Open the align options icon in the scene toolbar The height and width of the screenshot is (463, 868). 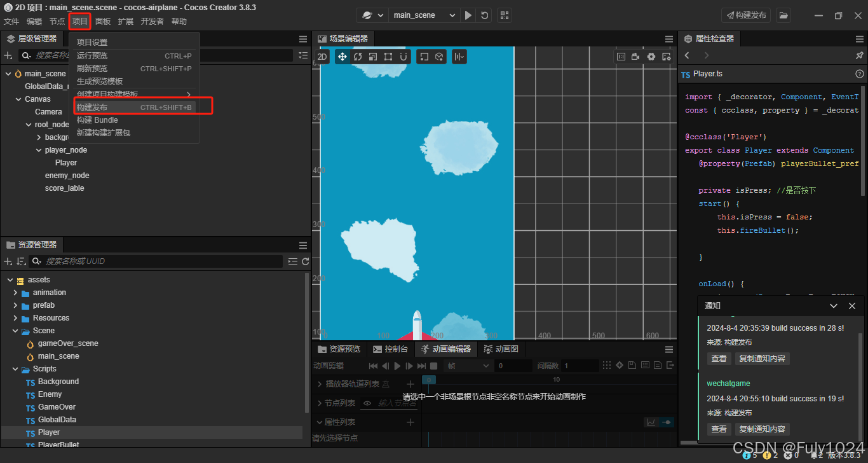click(x=459, y=57)
